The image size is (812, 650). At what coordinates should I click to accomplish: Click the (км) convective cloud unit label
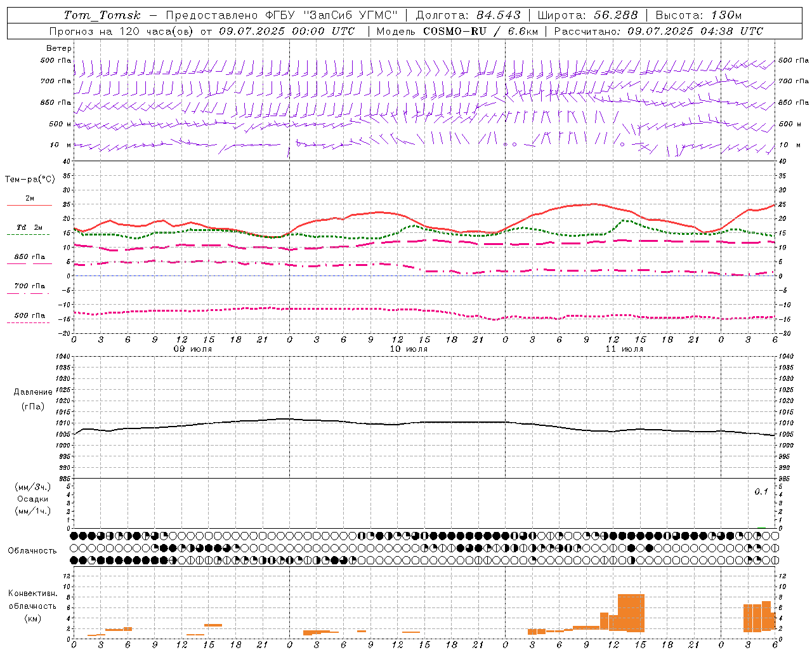(x=33, y=618)
